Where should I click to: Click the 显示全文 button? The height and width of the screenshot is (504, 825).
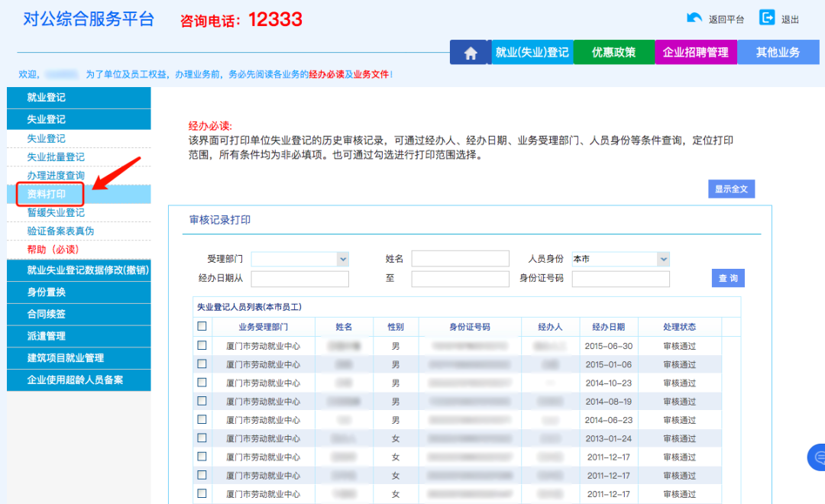click(731, 189)
